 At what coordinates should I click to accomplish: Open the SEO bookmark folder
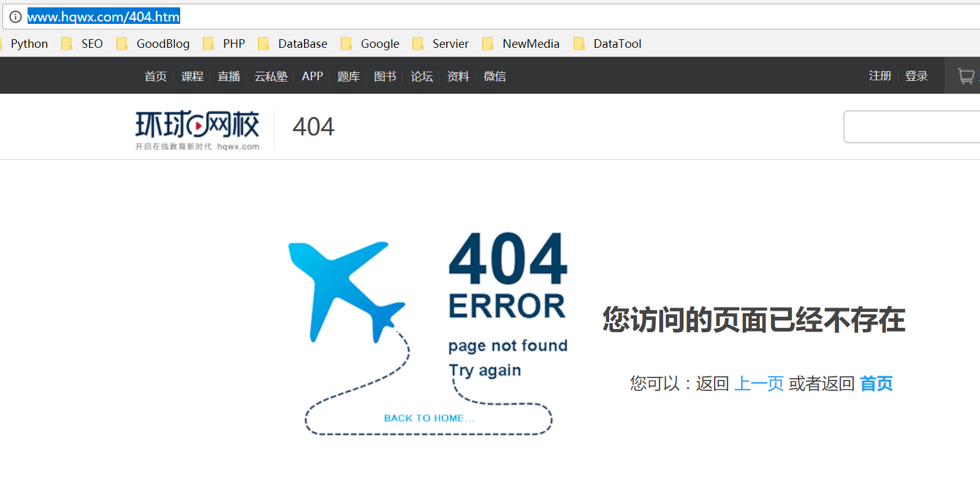tap(83, 44)
